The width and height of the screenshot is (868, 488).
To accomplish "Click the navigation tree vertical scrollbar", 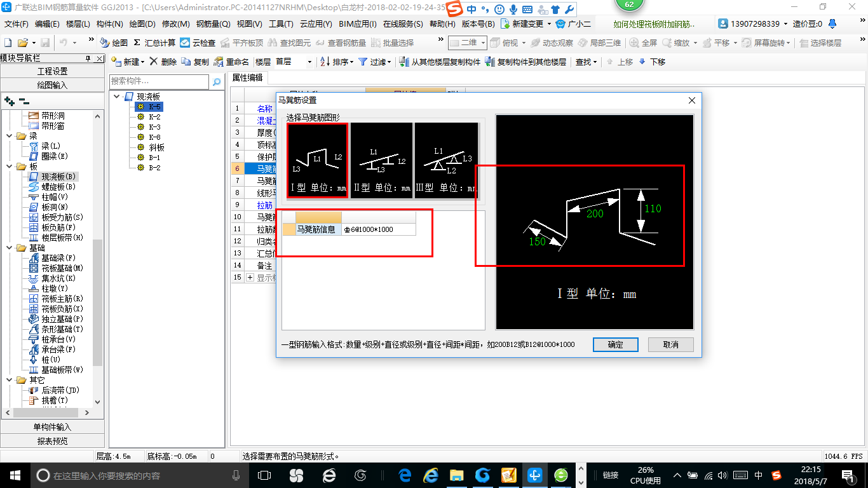I will [97, 302].
